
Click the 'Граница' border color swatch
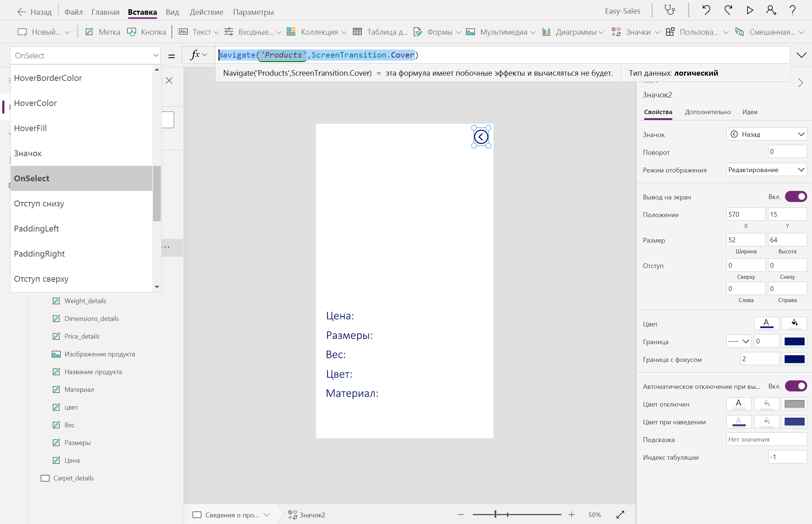click(x=794, y=342)
